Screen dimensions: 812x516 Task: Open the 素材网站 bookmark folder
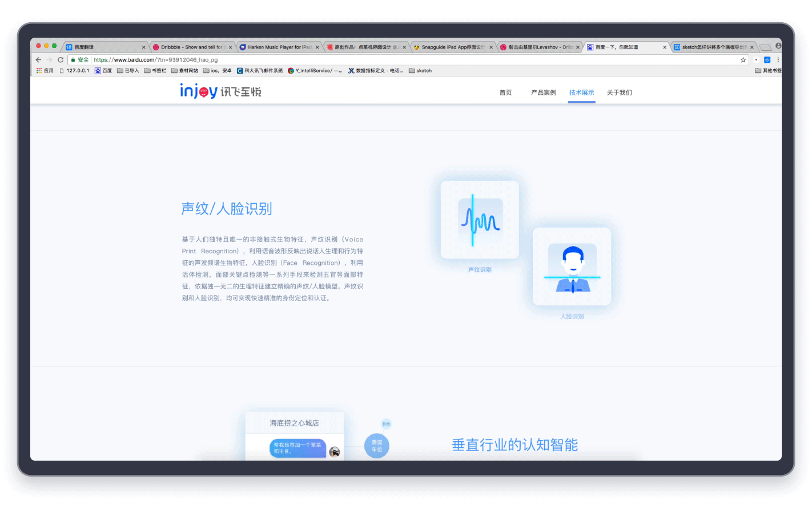coord(185,71)
